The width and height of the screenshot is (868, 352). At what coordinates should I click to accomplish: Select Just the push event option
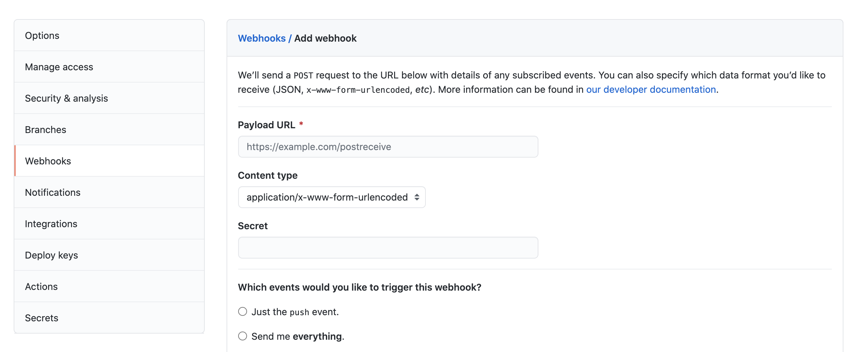pyautogui.click(x=243, y=311)
